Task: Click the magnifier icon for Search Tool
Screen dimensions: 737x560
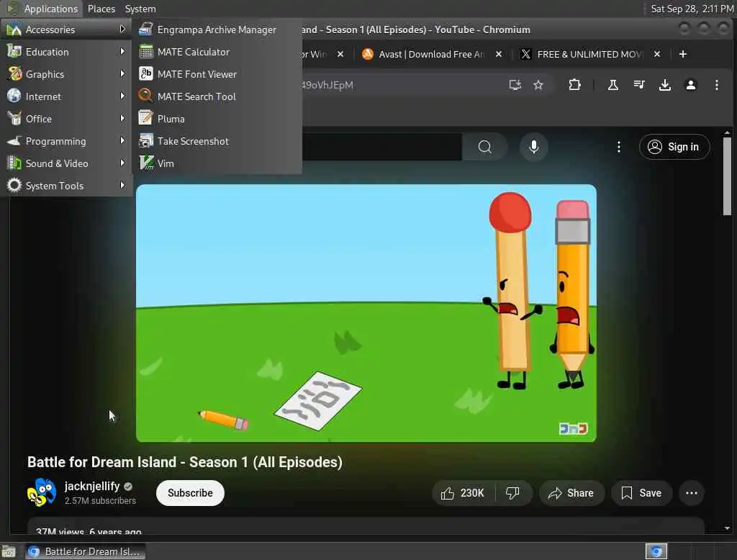Action: click(145, 96)
